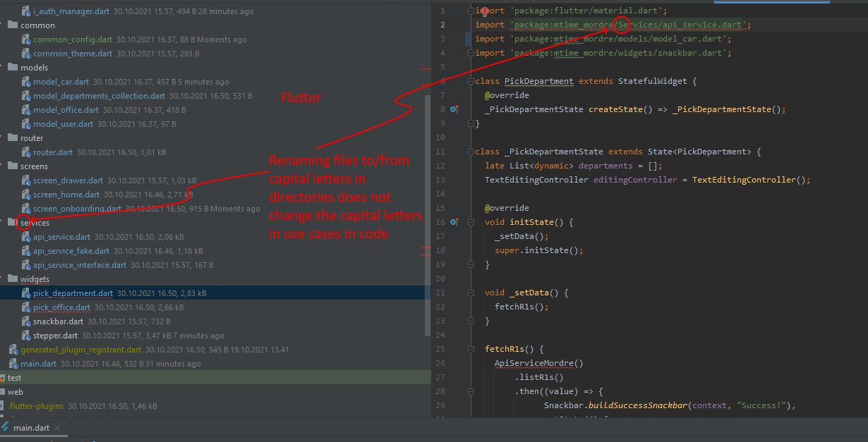Select snackbar.dart in the project tree

tap(60, 321)
